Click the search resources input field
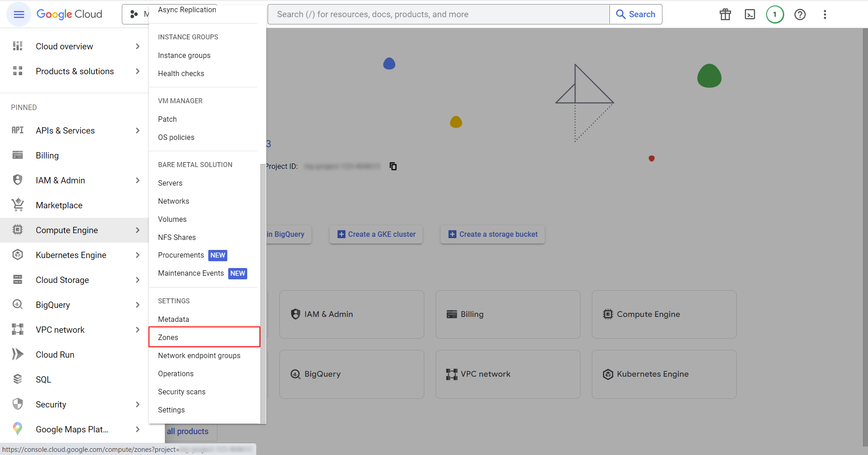This screenshot has height=455, width=868. coord(439,14)
